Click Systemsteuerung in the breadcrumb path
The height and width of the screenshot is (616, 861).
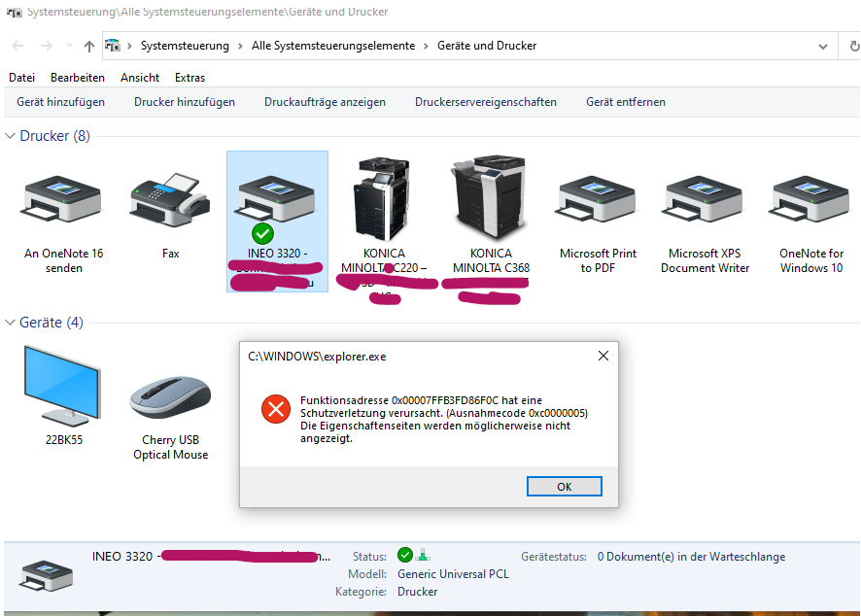[185, 46]
